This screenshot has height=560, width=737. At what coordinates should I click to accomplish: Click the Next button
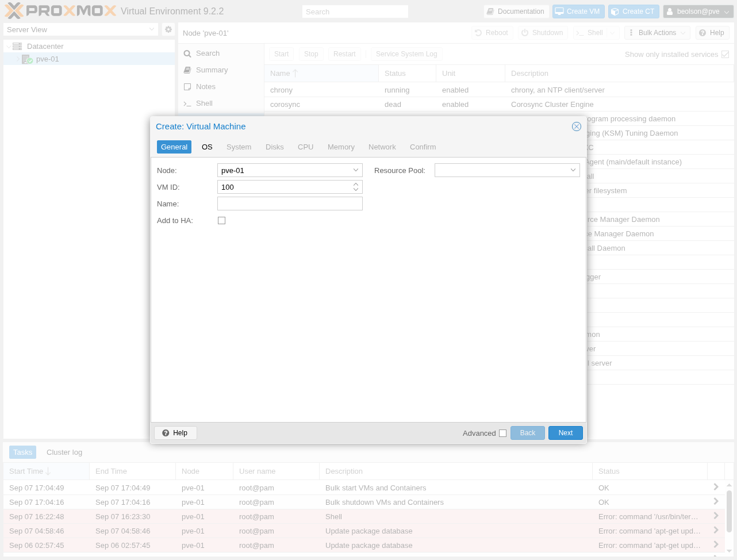tap(566, 433)
